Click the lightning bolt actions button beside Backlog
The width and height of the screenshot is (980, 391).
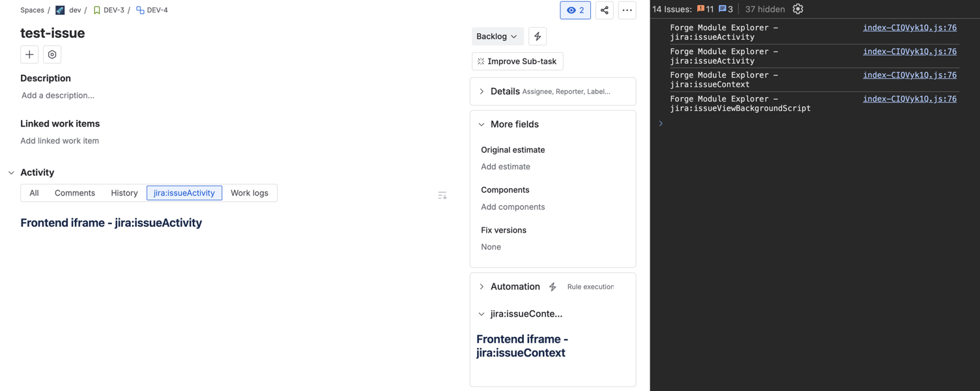point(538,36)
